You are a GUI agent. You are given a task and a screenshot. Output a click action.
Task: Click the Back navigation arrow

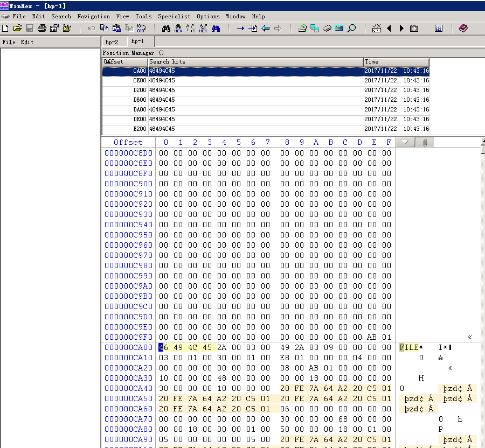tap(265, 29)
